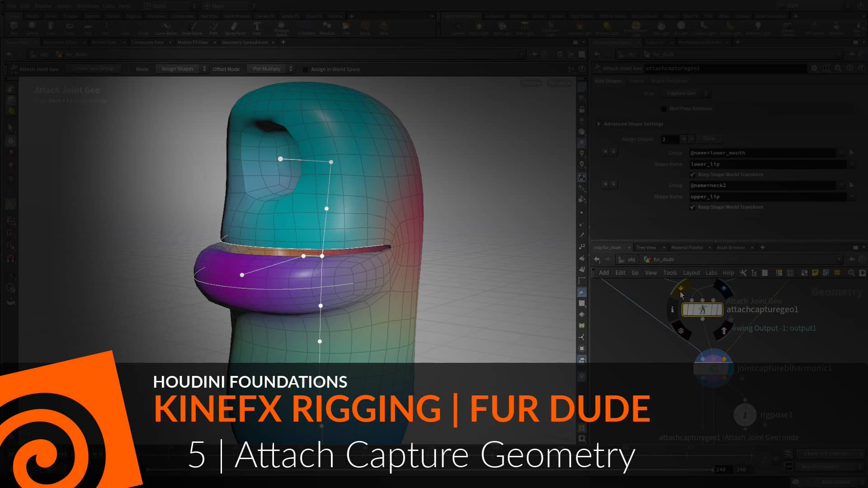Toggle Assign in World Space option
Viewport: 868px width, 488px height.
point(306,69)
